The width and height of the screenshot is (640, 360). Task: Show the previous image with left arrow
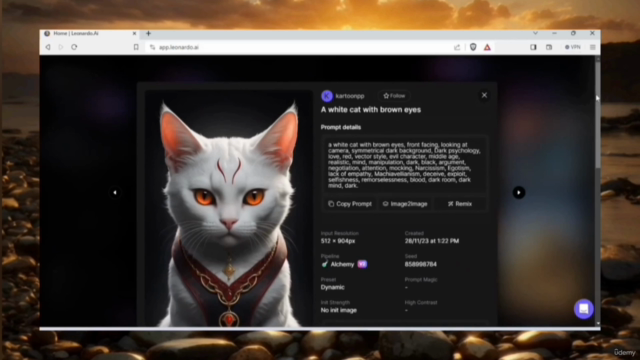point(115,193)
